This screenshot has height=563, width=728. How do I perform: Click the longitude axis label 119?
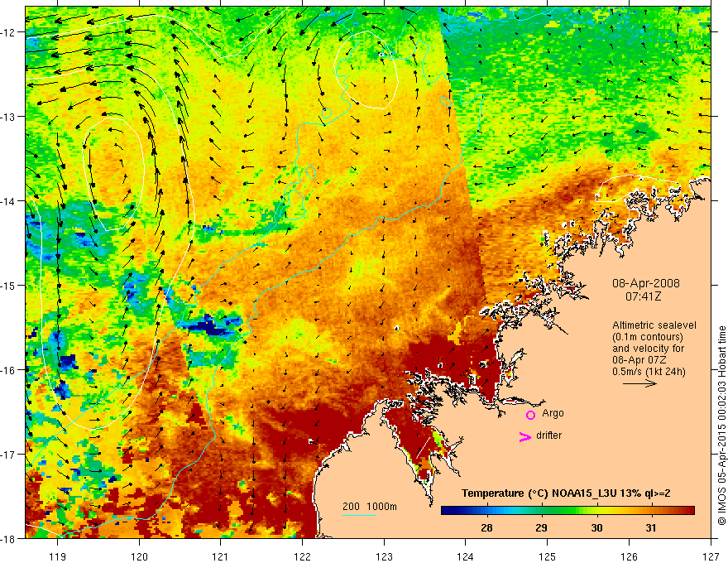58,556
